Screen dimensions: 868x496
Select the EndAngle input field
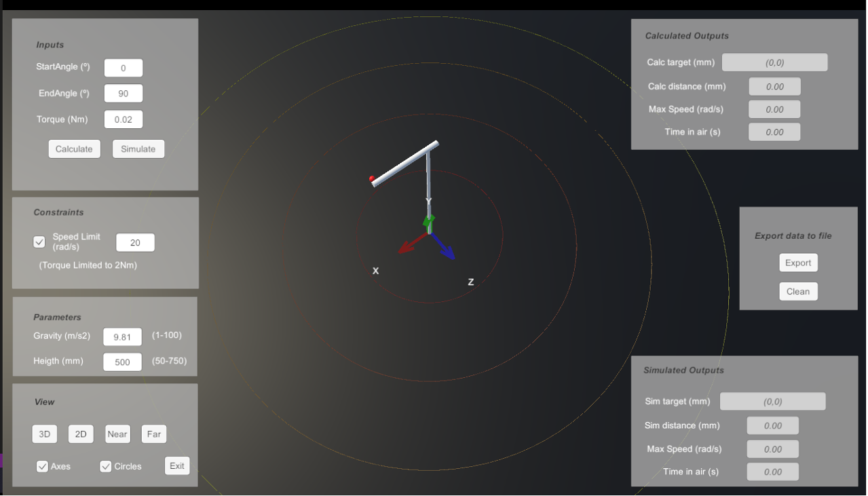(x=123, y=93)
